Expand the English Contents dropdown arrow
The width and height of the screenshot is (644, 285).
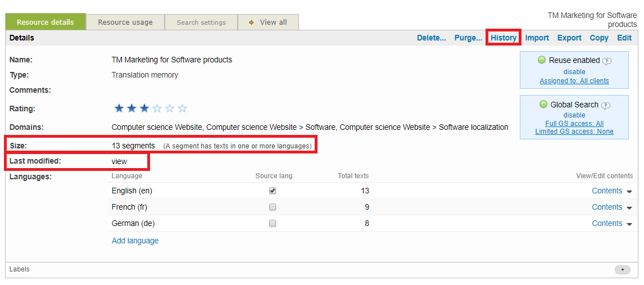(x=629, y=192)
